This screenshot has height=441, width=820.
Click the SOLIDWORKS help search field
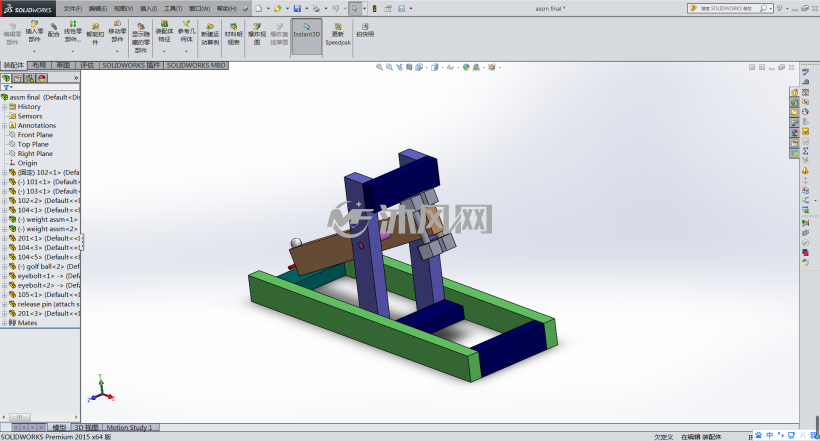(728, 8)
